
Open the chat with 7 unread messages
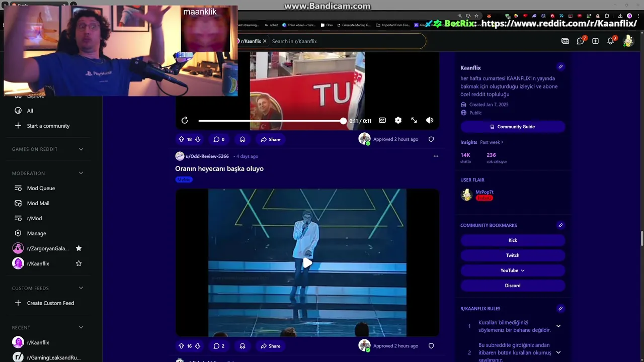[581, 41]
